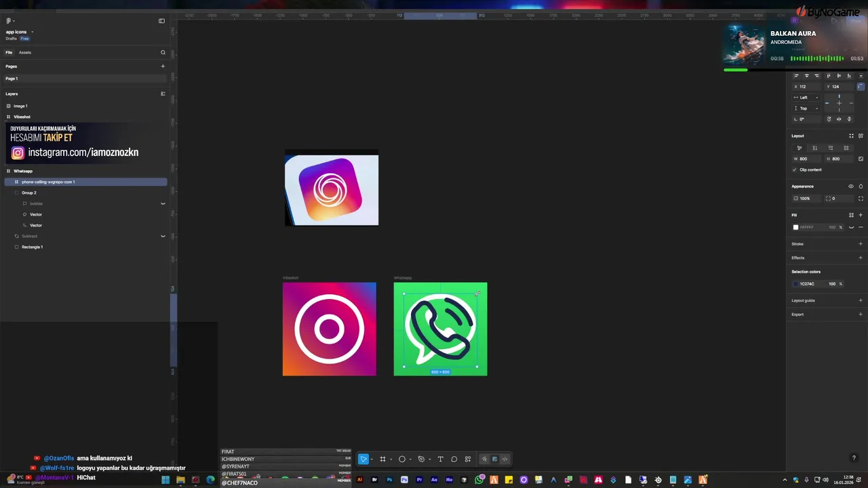Switch to the File tab
The width and height of the screenshot is (868, 488).
click(9, 52)
